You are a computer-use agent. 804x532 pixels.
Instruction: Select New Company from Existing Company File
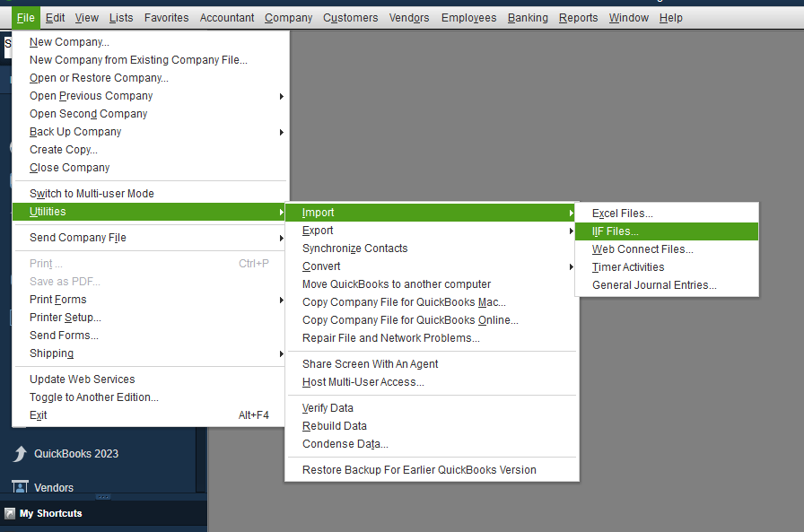(x=149, y=60)
